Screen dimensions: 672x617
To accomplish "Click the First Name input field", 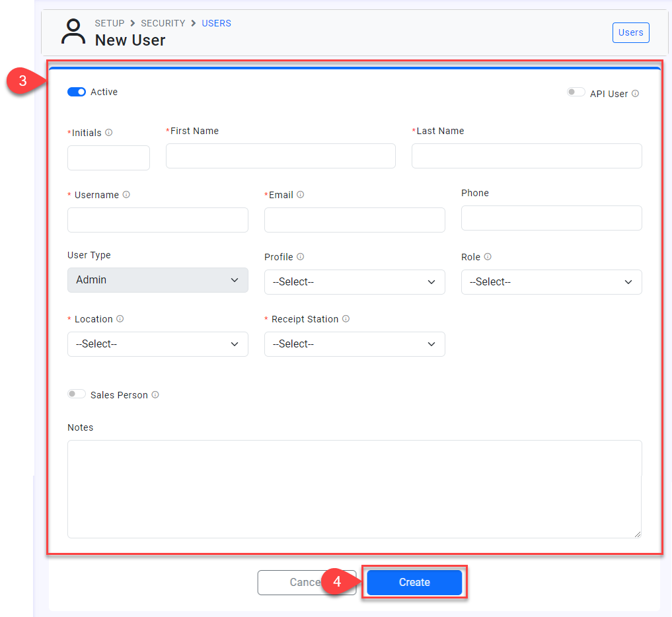I will coord(281,156).
